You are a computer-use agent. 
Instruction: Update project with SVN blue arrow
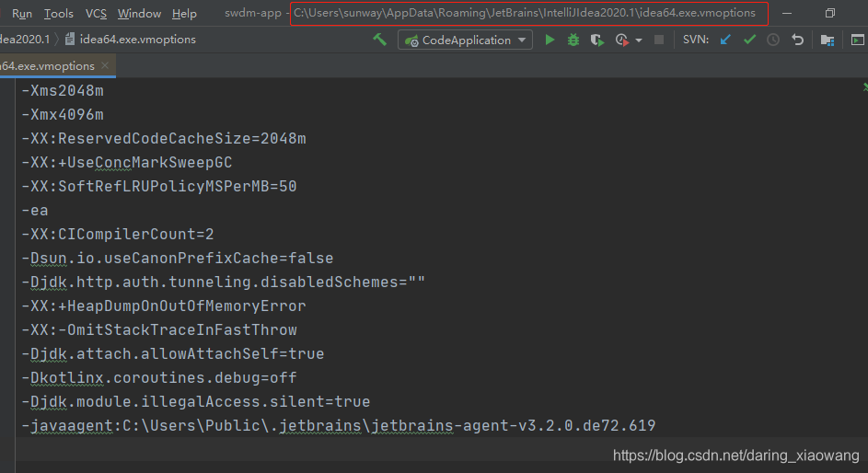[x=725, y=40]
